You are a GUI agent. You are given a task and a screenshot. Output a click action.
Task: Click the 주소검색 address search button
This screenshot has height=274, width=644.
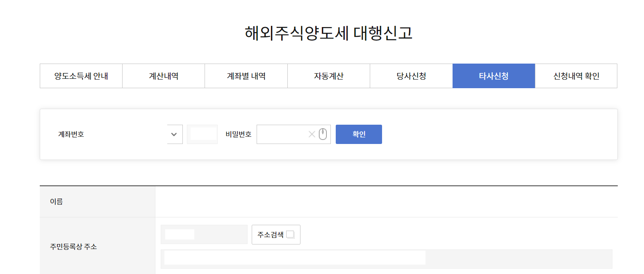[276, 235]
